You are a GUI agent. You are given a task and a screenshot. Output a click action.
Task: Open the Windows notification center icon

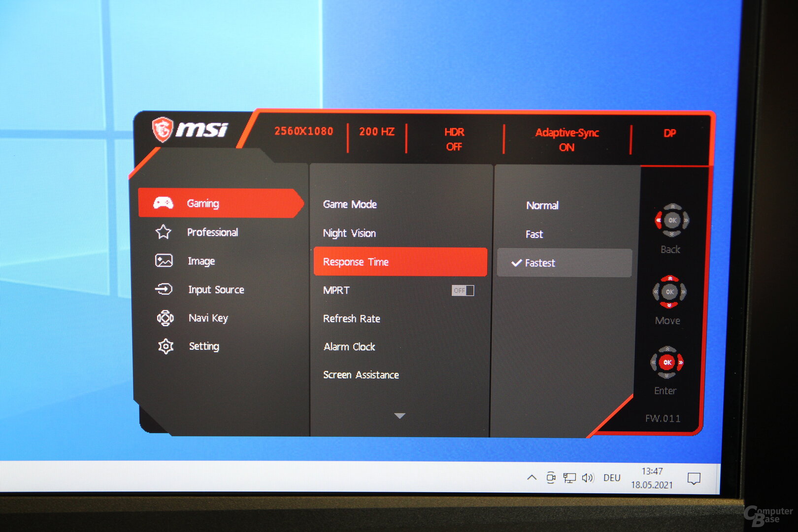click(694, 478)
